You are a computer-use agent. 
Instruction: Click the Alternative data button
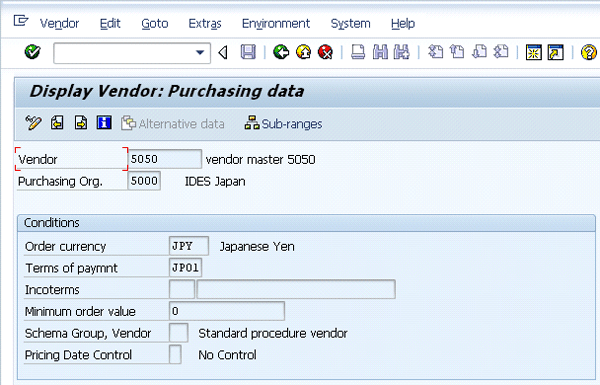pos(173,124)
